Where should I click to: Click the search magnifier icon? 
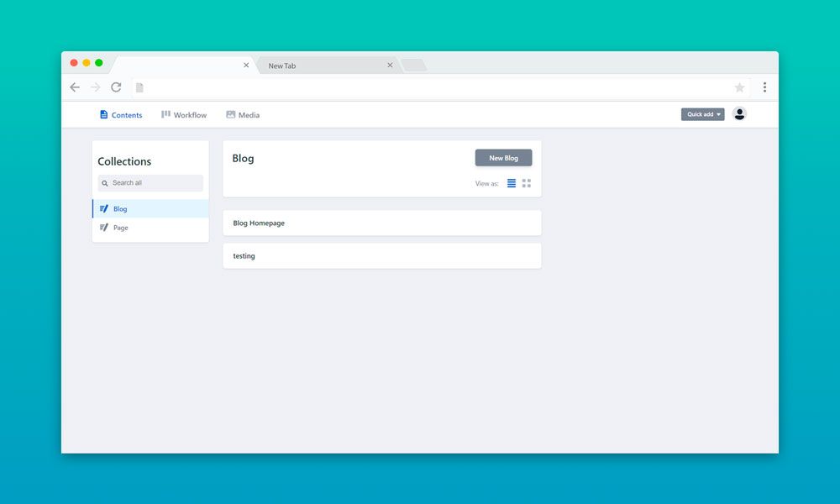pyautogui.click(x=105, y=183)
